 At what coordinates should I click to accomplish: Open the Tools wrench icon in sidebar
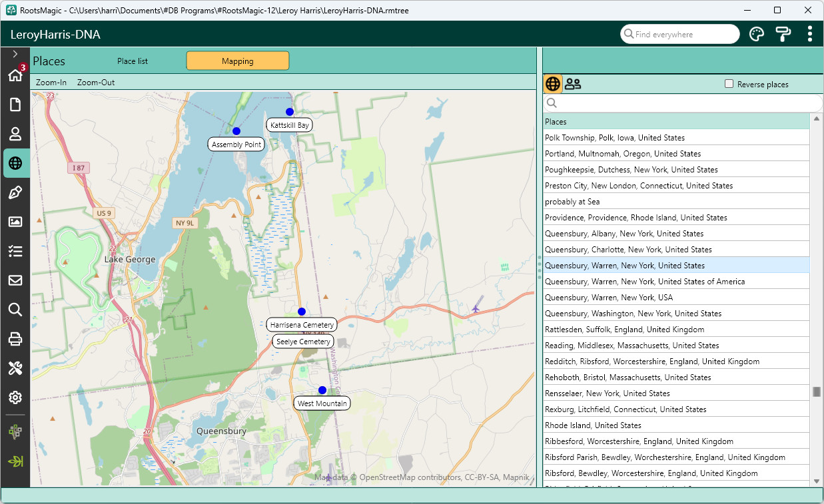[x=15, y=368]
